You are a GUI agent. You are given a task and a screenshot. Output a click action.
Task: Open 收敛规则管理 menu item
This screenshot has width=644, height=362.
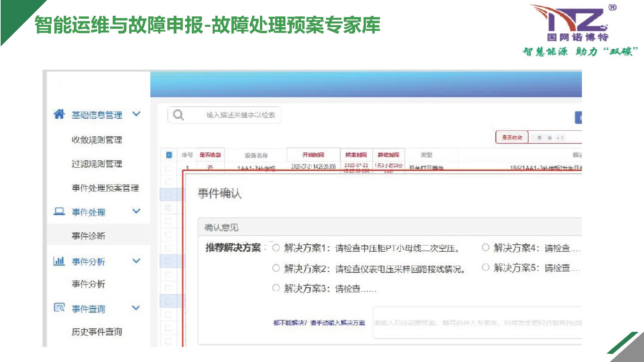97,140
